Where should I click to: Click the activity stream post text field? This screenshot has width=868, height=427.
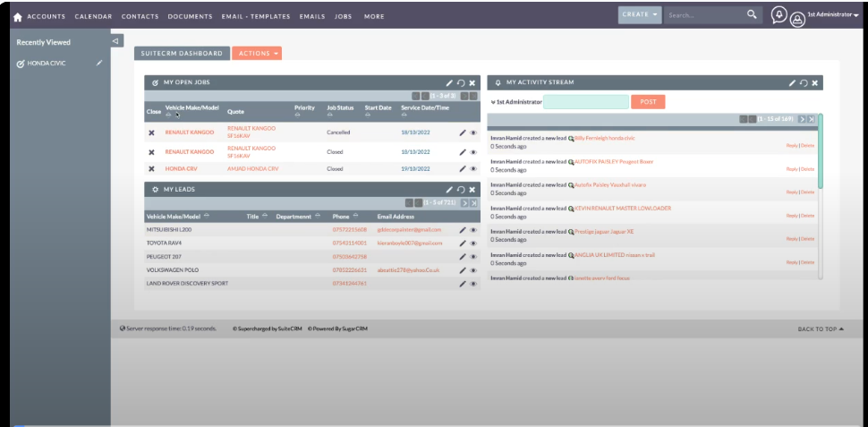pyautogui.click(x=585, y=102)
